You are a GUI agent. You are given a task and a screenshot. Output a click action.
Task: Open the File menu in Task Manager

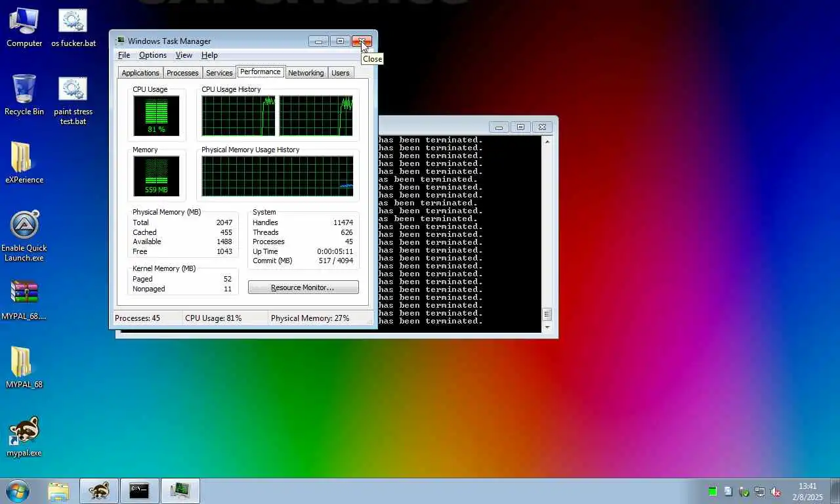pyautogui.click(x=123, y=55)
